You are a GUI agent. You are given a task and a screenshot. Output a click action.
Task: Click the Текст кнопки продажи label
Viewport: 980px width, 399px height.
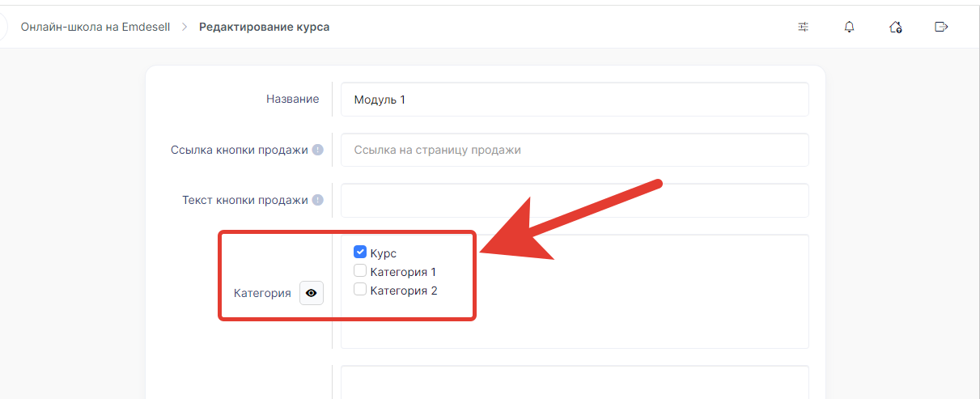245,200
